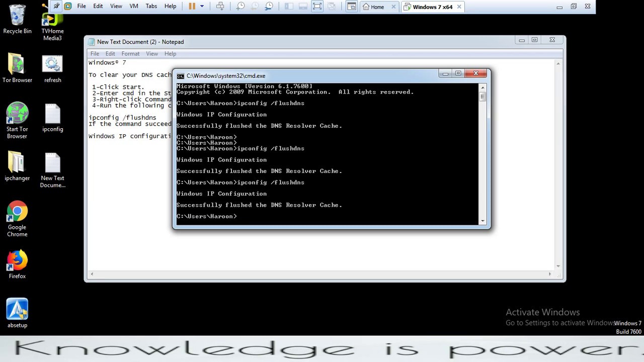The height and width of the screenshot is (362, 644).
Task: Open the VMware VM menu
Action: coord(134,7)
